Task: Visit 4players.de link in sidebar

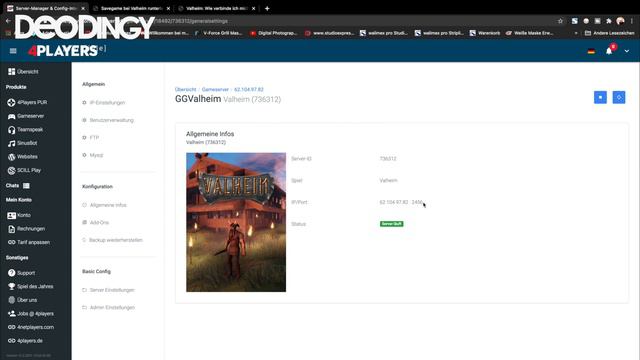Action: [x=25, y=341]
